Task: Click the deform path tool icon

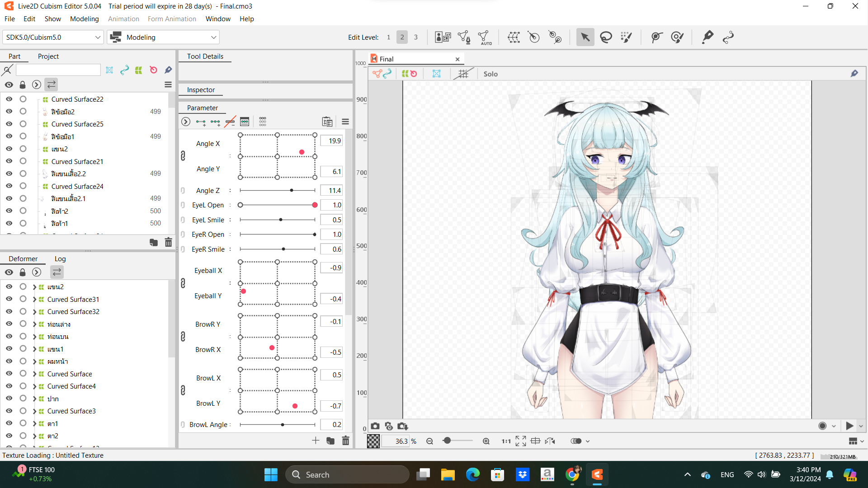Action: click(x=656, y=37)
